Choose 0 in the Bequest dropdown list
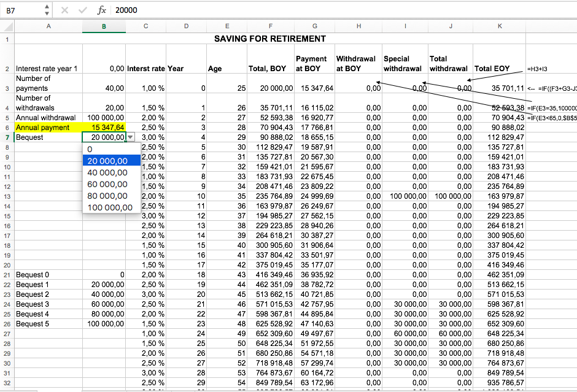 tap(112, 149)
